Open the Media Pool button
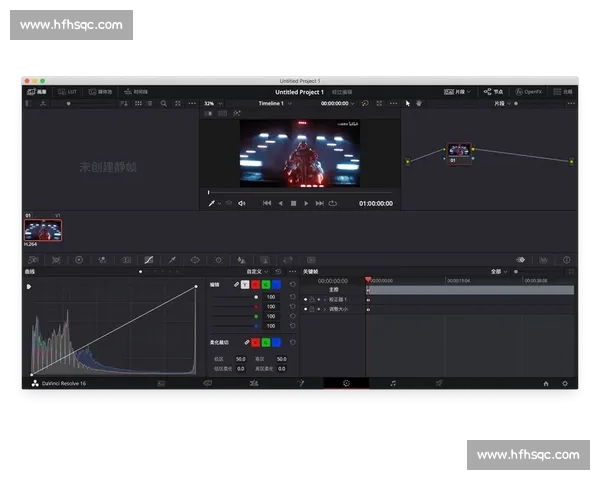The image size is (600, 480). pyautogui.click(x=100, y=92)
